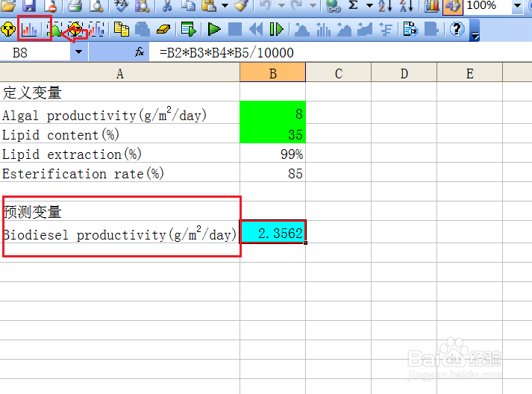Select the cell containing 定义变量

click(120, 92)
